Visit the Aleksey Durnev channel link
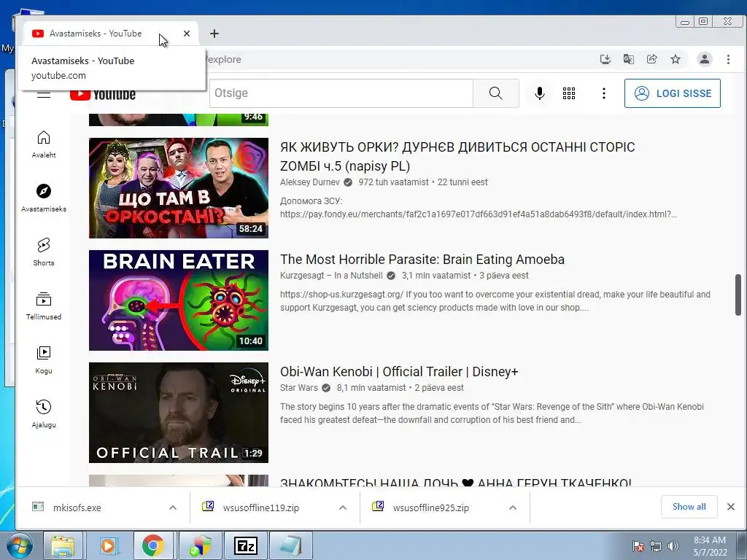The image size is (747, 560). coord(309,182)
